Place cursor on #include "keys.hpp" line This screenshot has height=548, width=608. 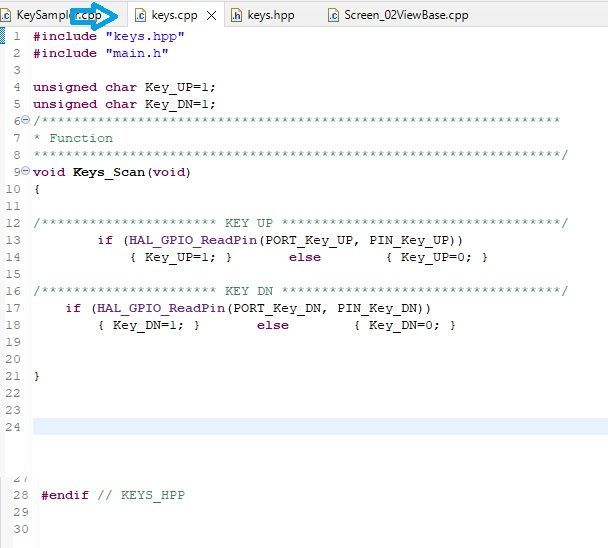pos(109,36)
